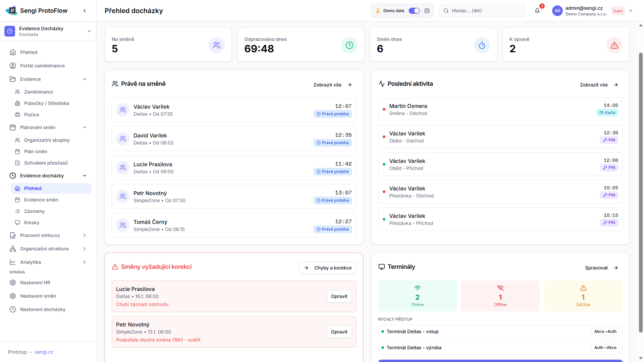The width and height of the screenshot is (644, 362).
Task: Click the K opravě warning triangle icon
Action: [x=614, y=45]
